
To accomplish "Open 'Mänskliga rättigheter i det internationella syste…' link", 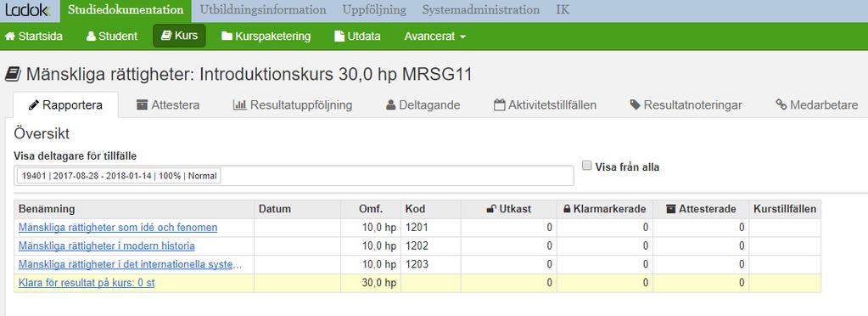I will 130,264.
